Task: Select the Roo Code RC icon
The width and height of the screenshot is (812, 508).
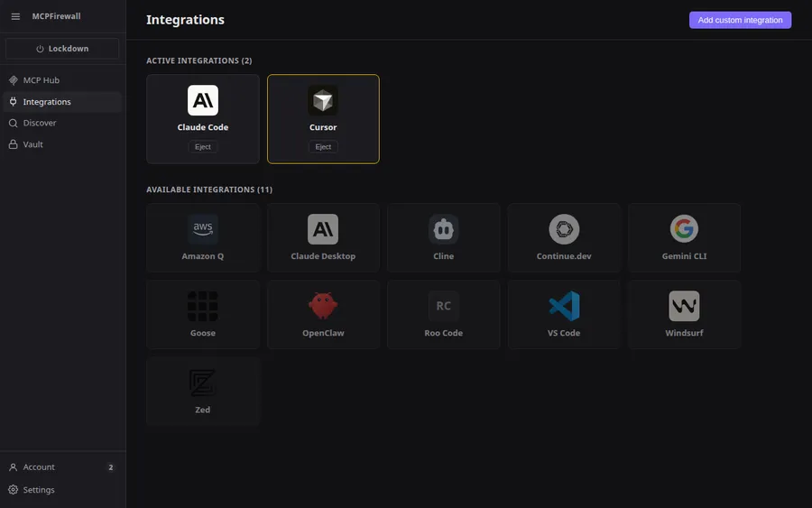Action: (x=444, y=306)
